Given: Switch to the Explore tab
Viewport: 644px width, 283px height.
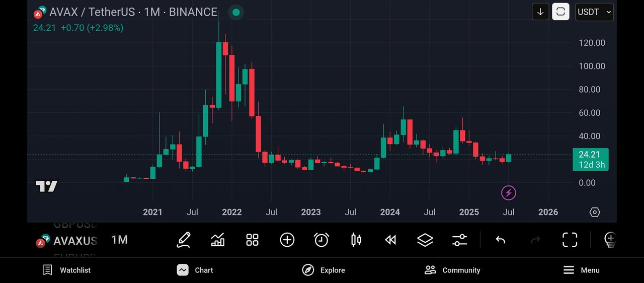Looking at the screenshot, I should [324, 270].
